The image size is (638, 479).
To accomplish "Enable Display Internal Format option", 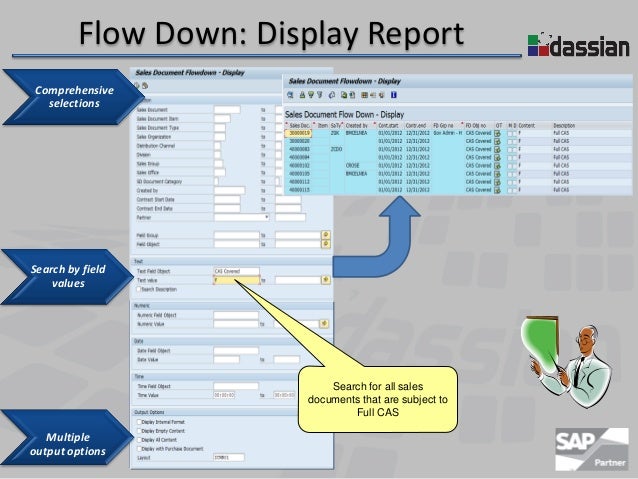I will (139, 422).
